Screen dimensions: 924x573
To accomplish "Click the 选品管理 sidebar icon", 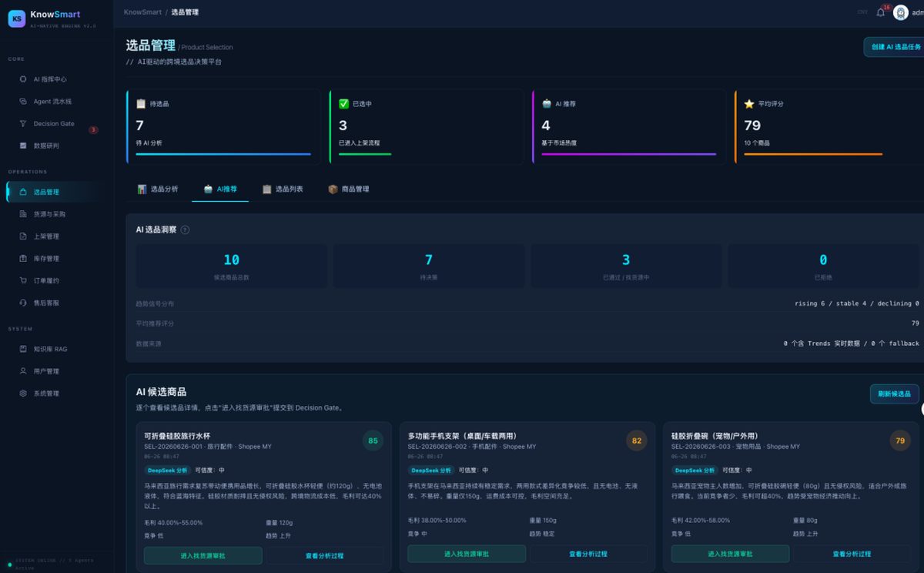I will click(23, 192).
